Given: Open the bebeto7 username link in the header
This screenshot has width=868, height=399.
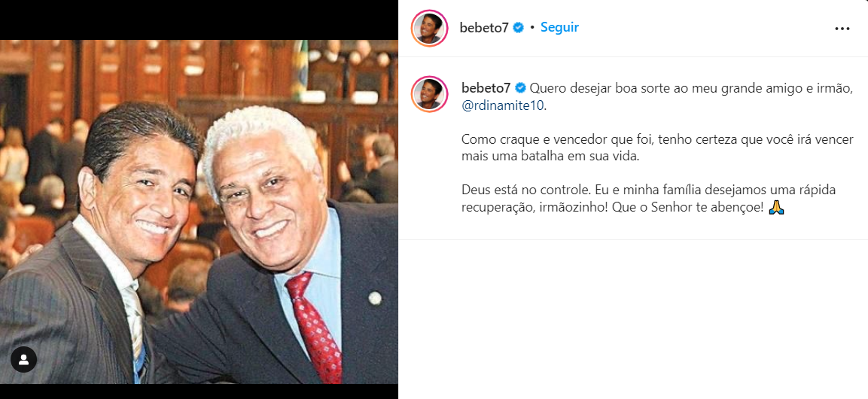Looking at the screenshot, I should (x=484, y=28).
